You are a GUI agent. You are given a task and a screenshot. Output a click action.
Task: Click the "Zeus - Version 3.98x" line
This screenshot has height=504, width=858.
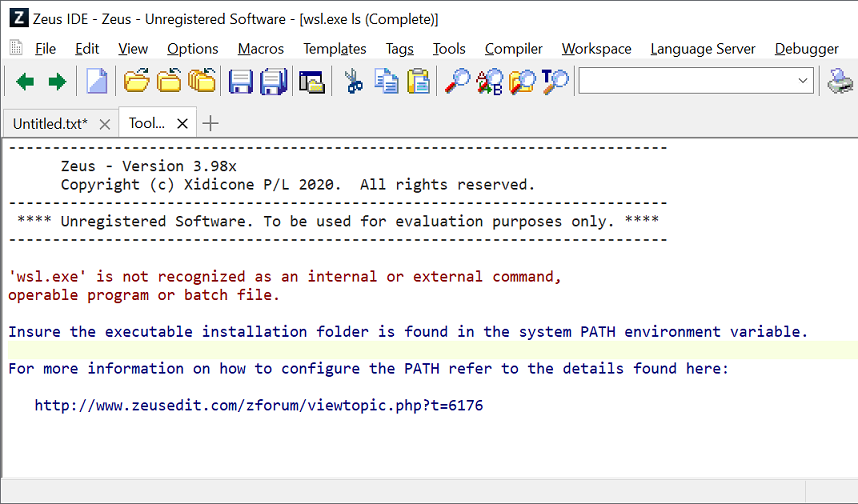click(x=148, y=166)
